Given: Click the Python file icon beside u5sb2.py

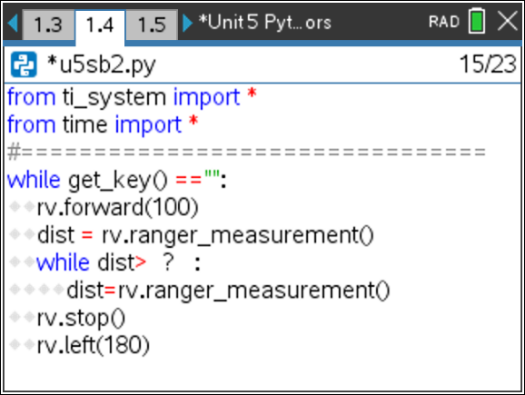Looking at the screenshot, I should pyautogui.click(x=23, y=64).
